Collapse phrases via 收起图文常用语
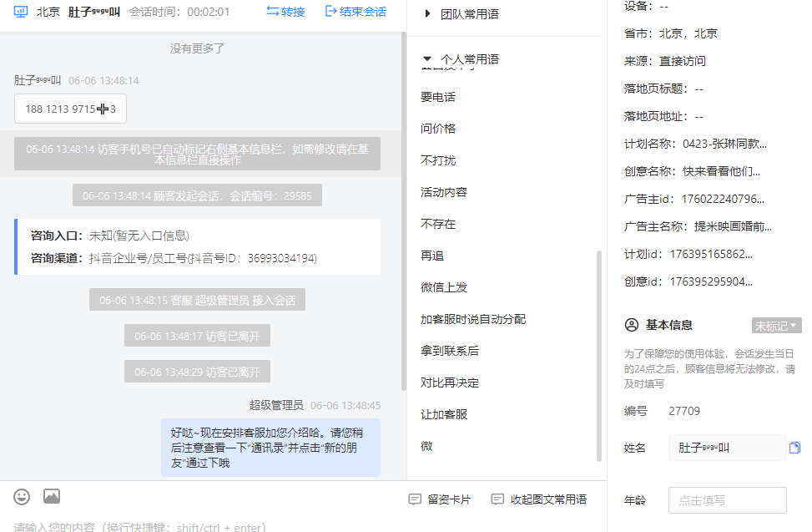Image resolution: width=812 pixels, height=532 pixels. coord(538,499)
